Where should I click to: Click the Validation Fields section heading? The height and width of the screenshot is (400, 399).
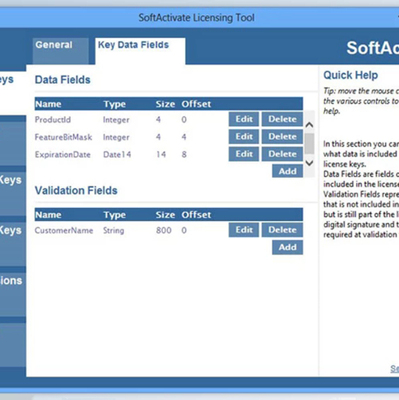pos(76,190)
